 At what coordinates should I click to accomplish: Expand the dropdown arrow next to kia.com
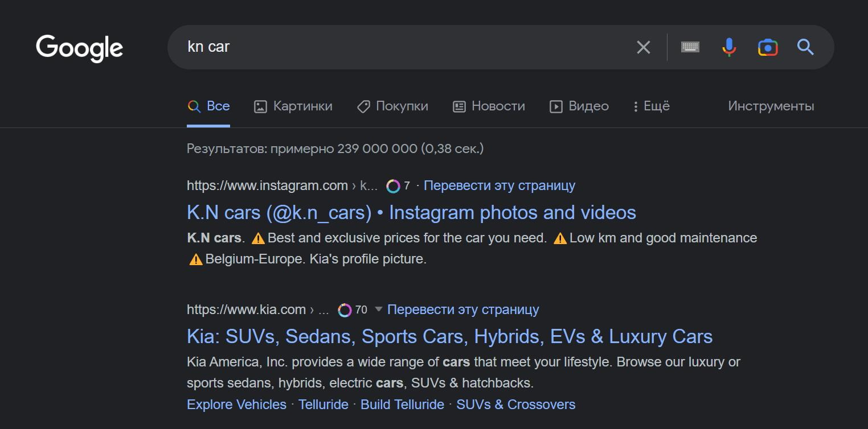[378, 310]
